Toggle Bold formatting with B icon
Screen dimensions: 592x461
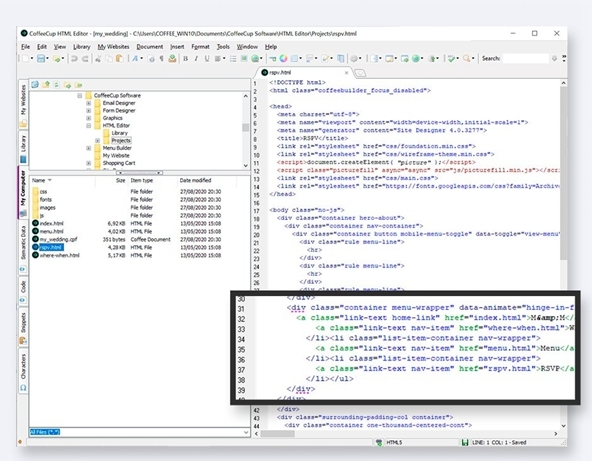click(x=185, y=59)
